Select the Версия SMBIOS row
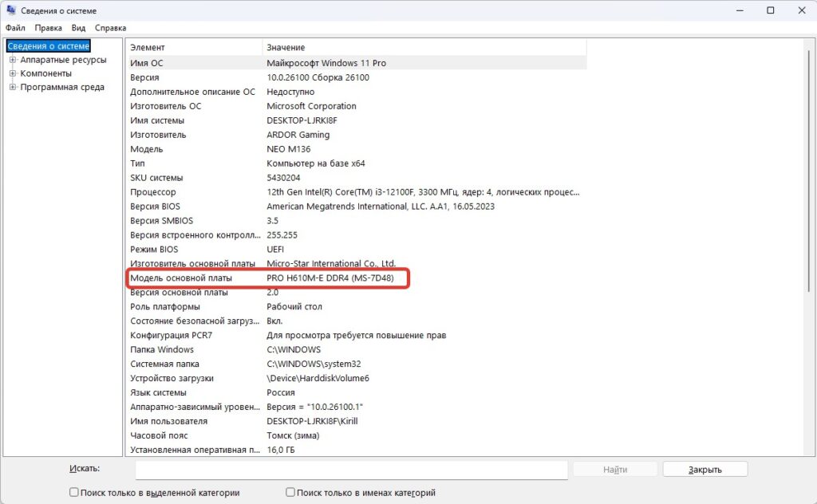 [357, 221]
